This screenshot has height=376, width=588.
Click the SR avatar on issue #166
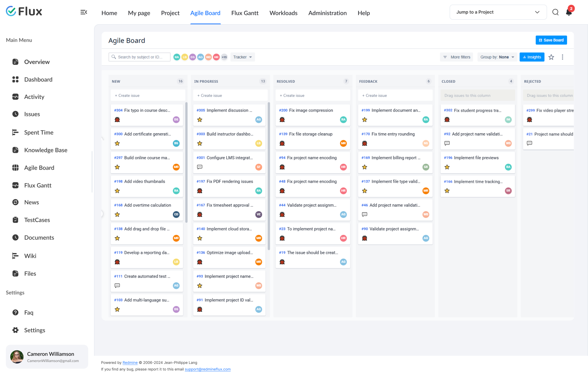(x=508, y=191)
